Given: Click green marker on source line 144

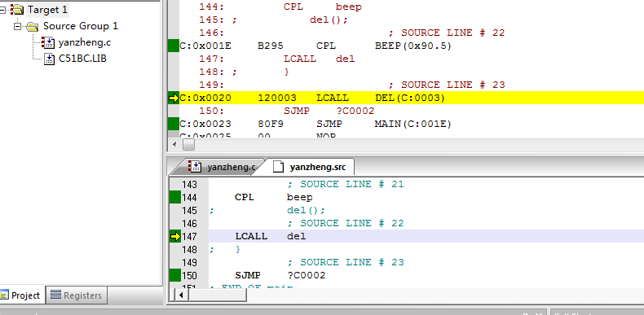Looking at the screenshot, I should coord(175,197).
